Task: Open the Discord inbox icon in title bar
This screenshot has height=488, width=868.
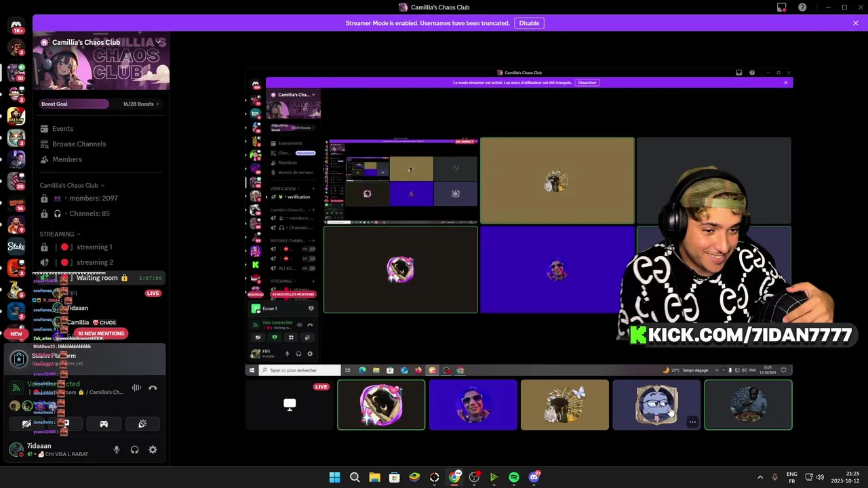Action: pos(782,7)
